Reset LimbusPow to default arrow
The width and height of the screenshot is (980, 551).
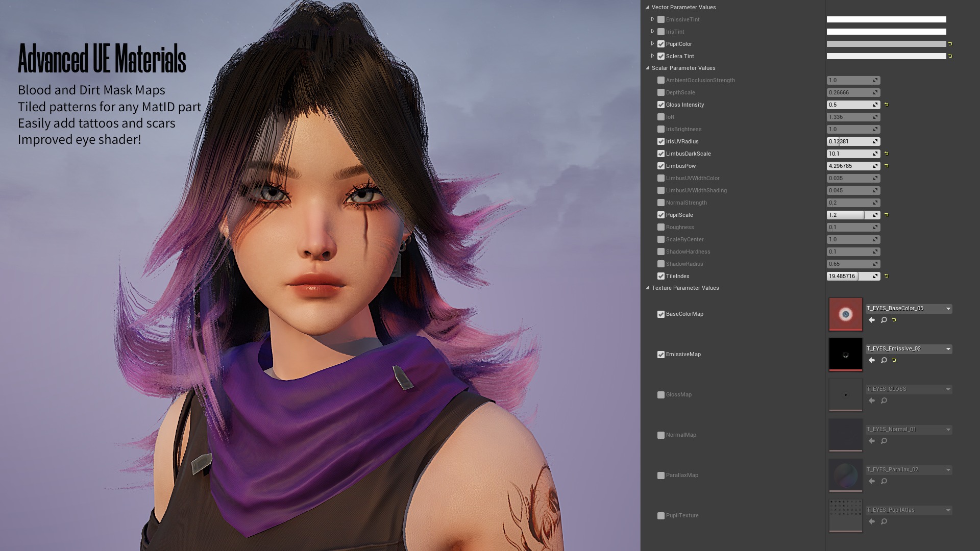coord(887,166)
